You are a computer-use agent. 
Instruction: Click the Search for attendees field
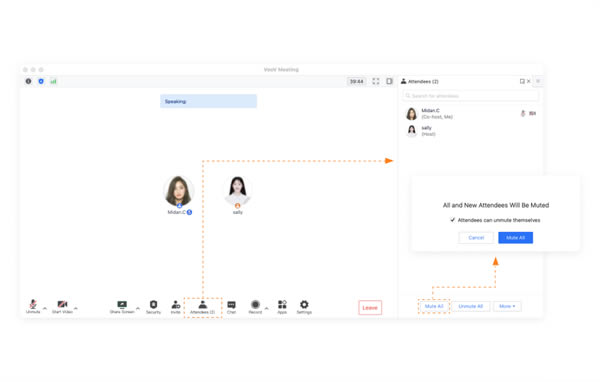coord(470,96)
